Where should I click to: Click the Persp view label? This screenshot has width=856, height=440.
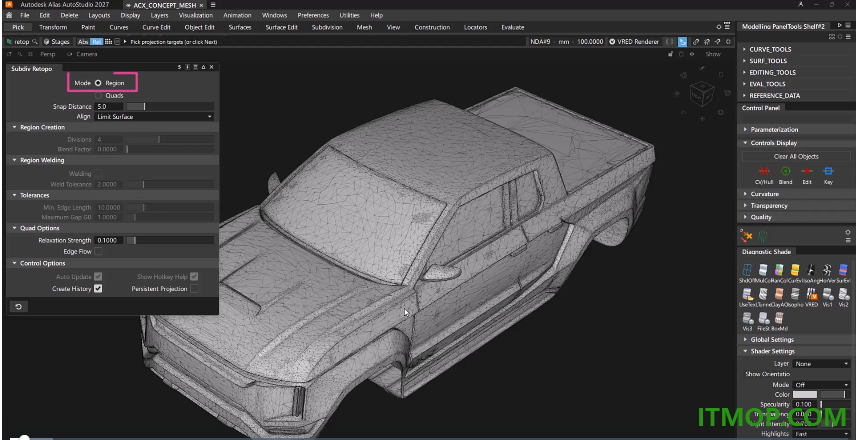click(x=47, y=54)
